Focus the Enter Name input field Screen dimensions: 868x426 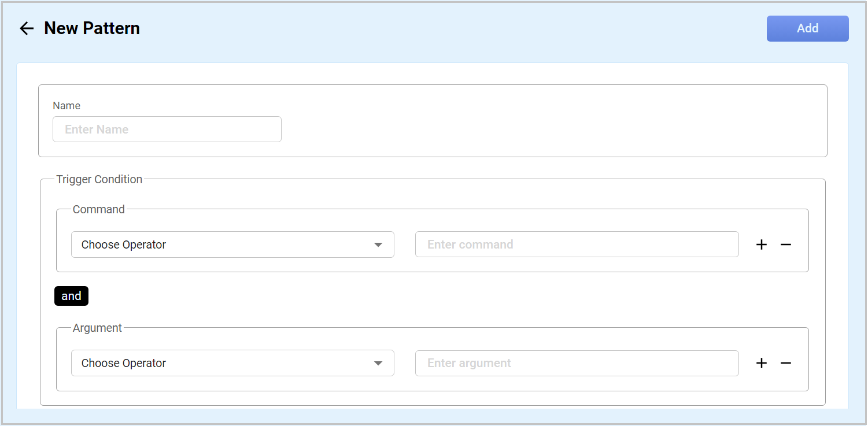coord(167,129)
